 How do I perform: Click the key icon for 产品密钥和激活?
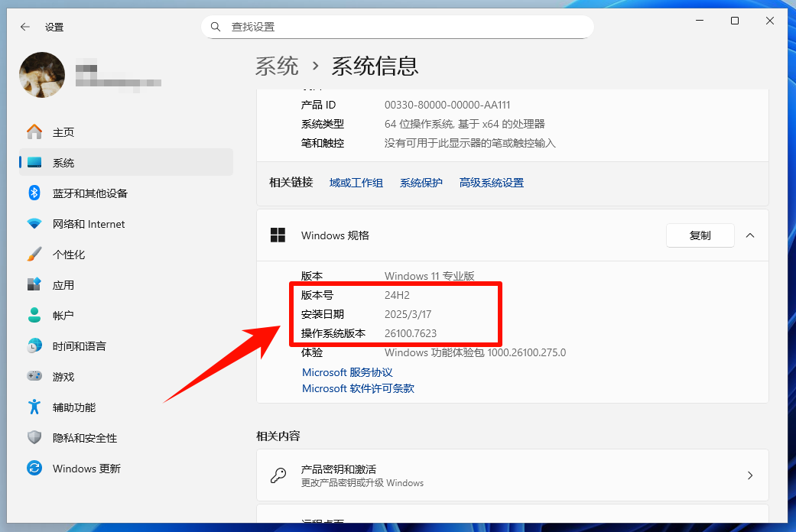point(278,475)
